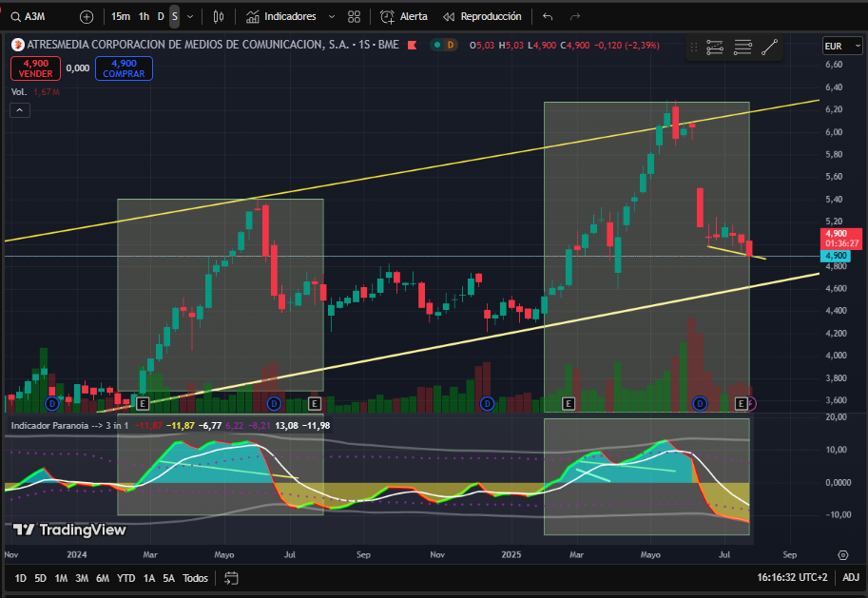
Task: Click the Atresmedia symbol logo
Action: [x=18, y=45]
